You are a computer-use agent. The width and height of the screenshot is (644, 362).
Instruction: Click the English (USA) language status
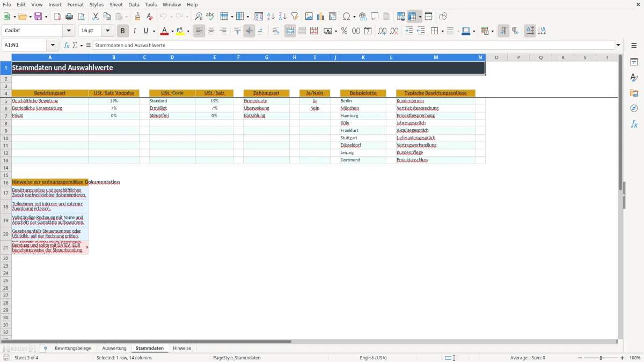pyautogui.click(x=373, y=358)
